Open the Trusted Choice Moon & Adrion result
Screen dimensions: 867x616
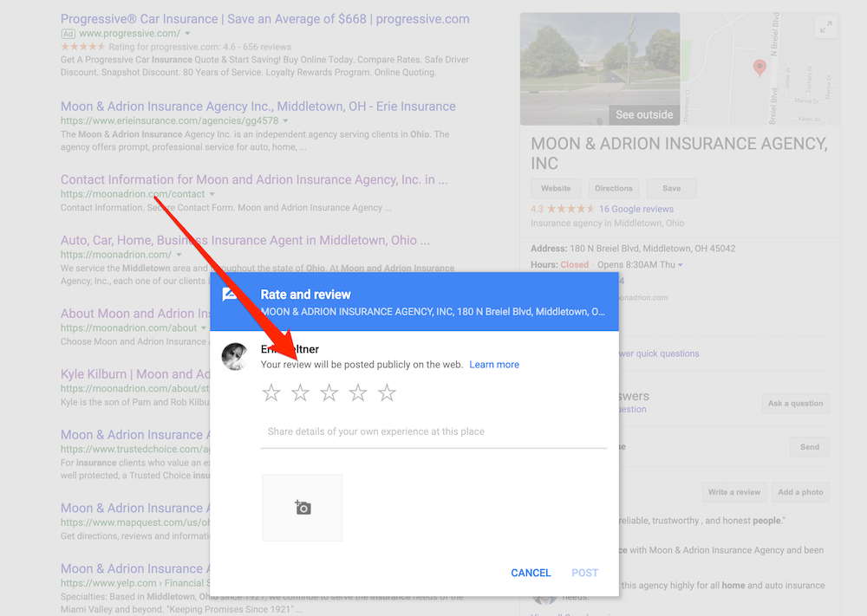[135, 435]
